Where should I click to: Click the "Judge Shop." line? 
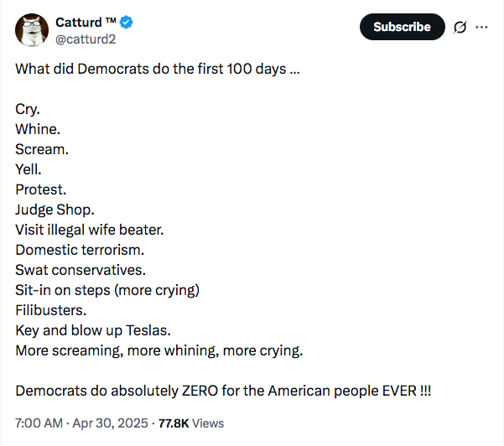(x=55, y=210)
